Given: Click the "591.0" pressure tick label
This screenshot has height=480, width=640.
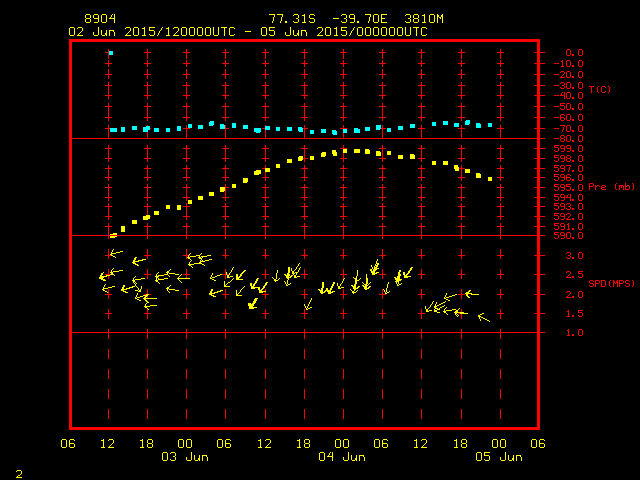Looking at the screenshot, I should (x=569, y=227).
